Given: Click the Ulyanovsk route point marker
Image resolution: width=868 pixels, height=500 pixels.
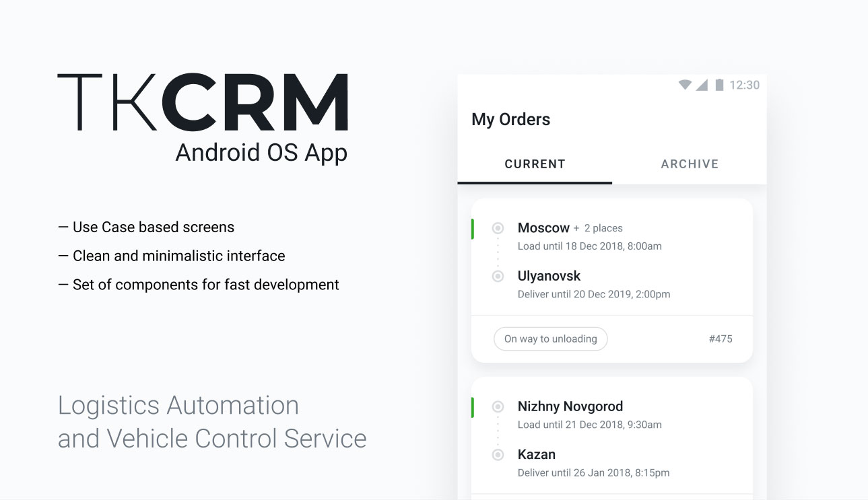Looking at the screenshot, I should [498, 276].
